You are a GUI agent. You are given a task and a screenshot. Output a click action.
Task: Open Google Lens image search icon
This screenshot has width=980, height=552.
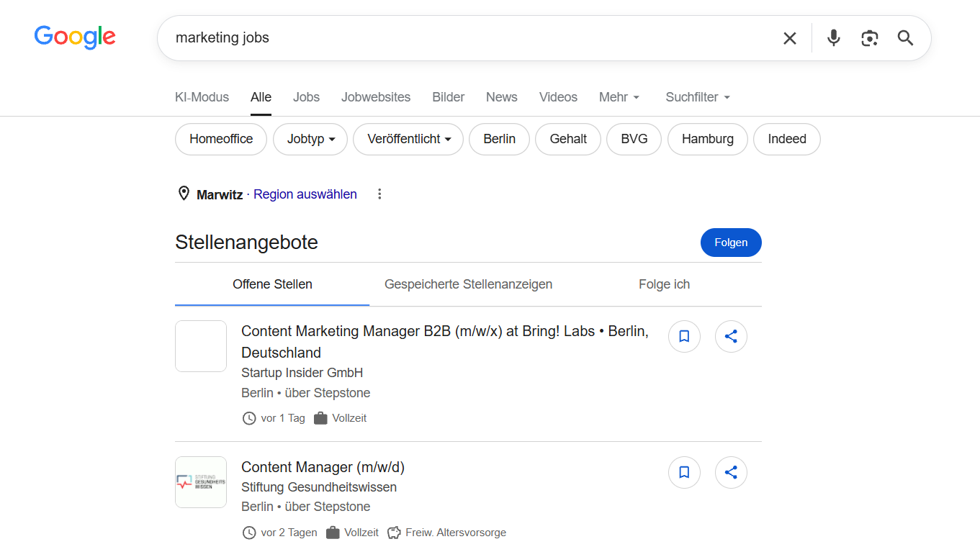[870, 38]
